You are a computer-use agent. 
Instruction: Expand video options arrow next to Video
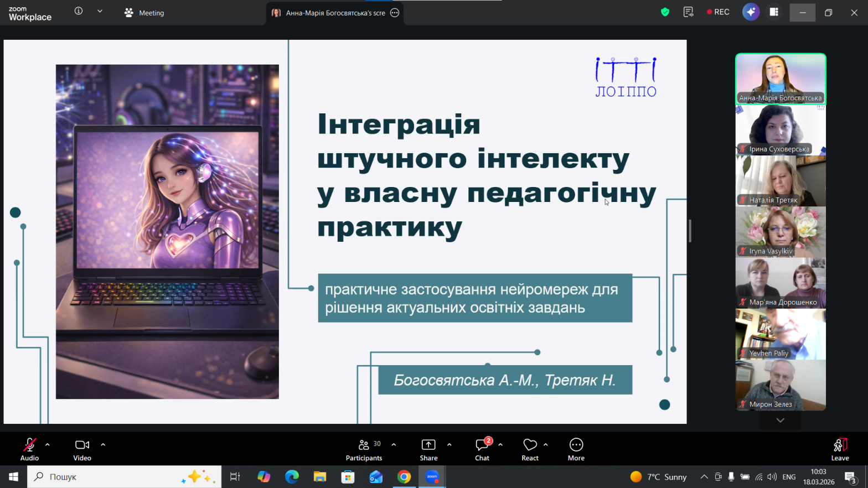click(x=103, y=444)
